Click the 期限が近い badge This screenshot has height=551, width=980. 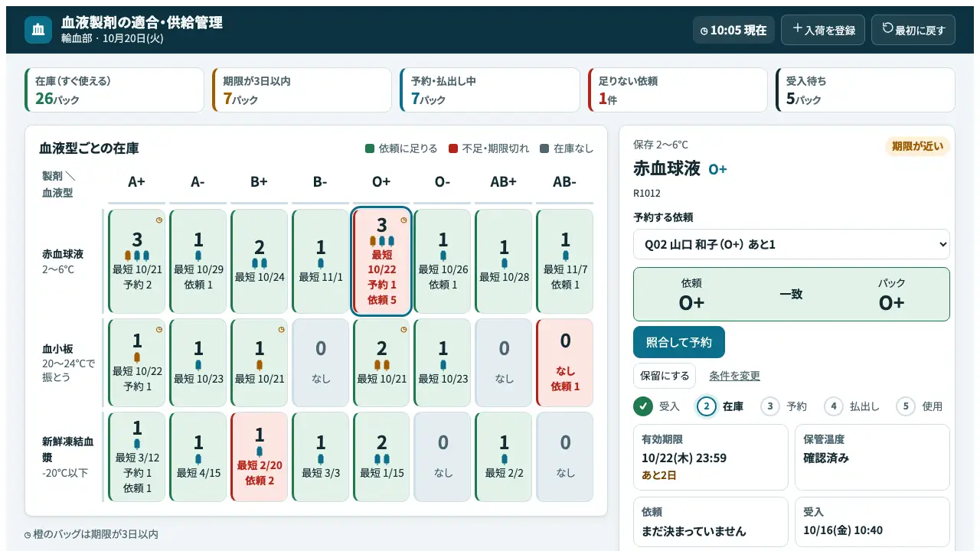pyautogui.click(x=918, y=147)
